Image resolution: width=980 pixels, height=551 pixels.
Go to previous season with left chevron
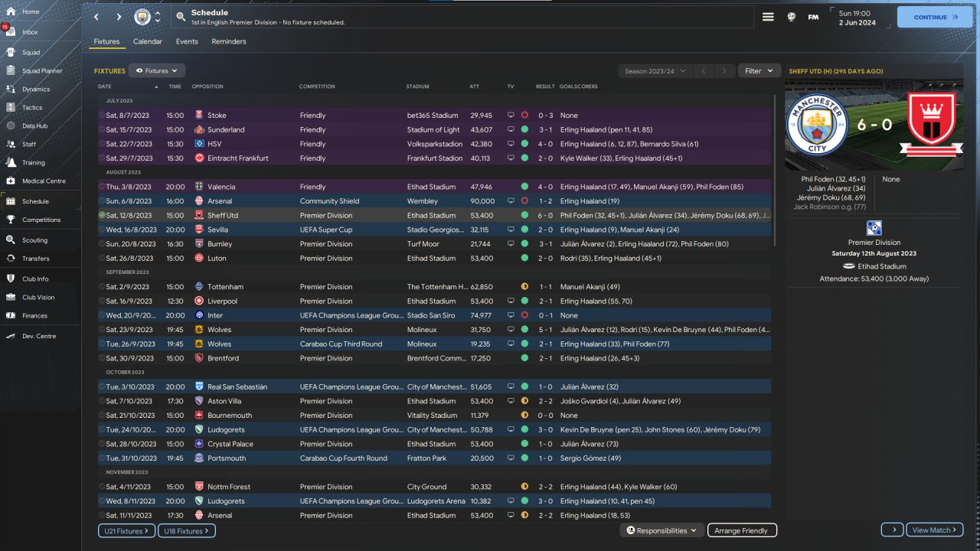pos(704,71)
